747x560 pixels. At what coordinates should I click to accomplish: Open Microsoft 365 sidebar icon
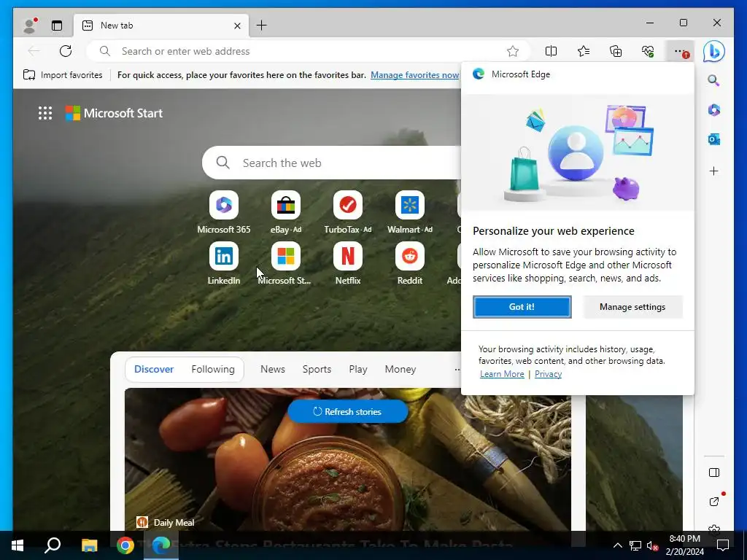(x=713, y=110)
